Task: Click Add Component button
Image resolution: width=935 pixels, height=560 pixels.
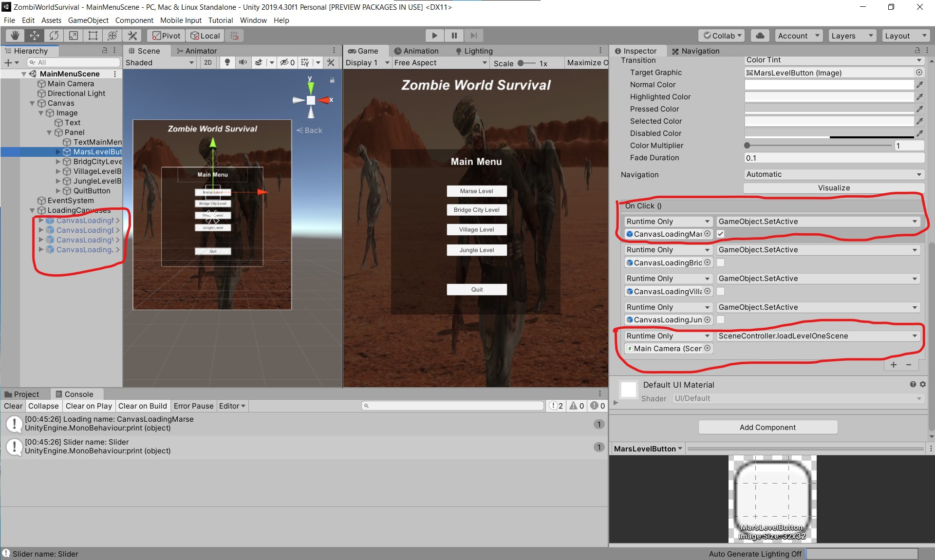Action: pyautogui.click(x=767, y=427)
